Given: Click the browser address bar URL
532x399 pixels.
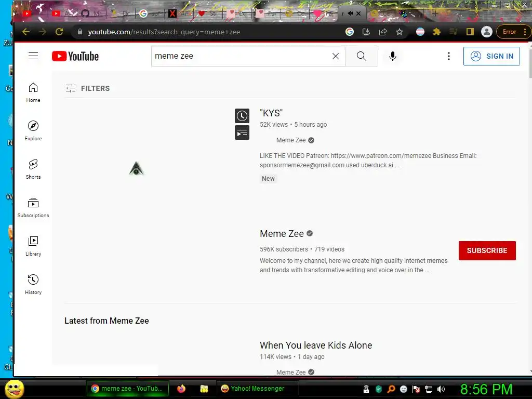Looking at the screenshot, I should click(164, 32).
